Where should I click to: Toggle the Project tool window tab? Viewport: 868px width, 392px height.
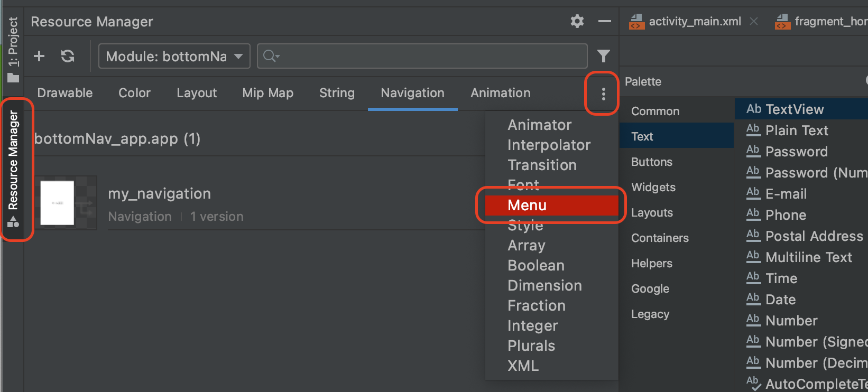(x=13, y=49)
